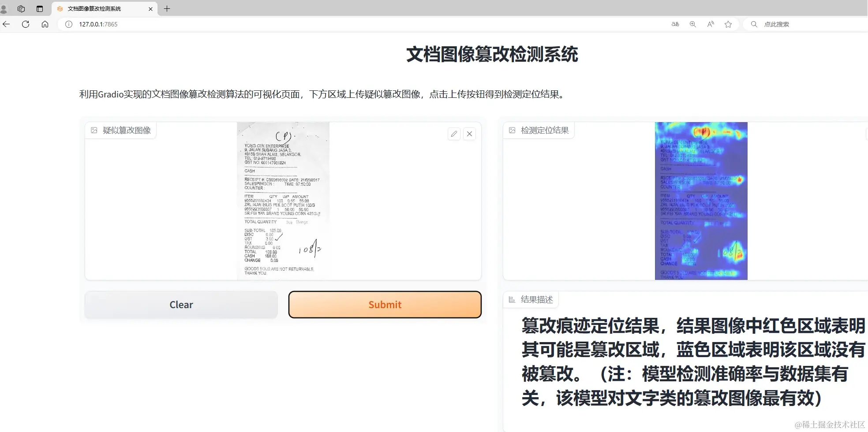
Task: Select the 文档图像篡改检测系统 browser tab
Action: pos(105,9)
